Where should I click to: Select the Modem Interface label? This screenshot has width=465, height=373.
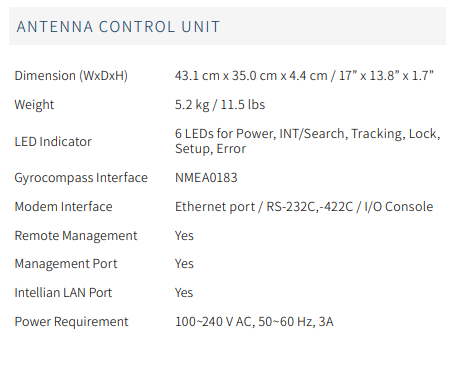pyautogui.click(x=63, y=207)
